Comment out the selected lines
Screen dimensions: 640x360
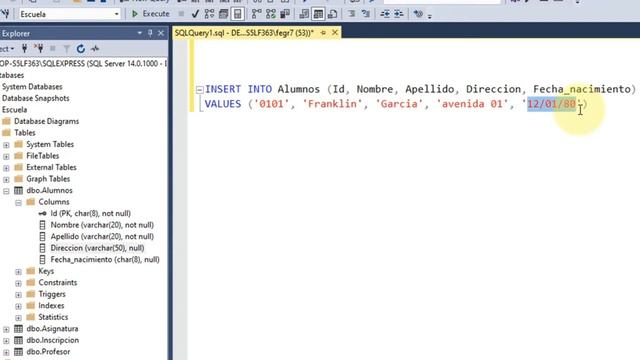tap(351, 14)
